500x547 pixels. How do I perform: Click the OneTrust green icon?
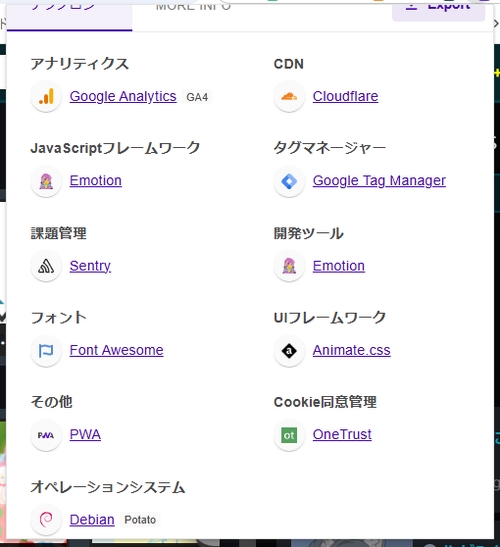(x=289, y=435)
